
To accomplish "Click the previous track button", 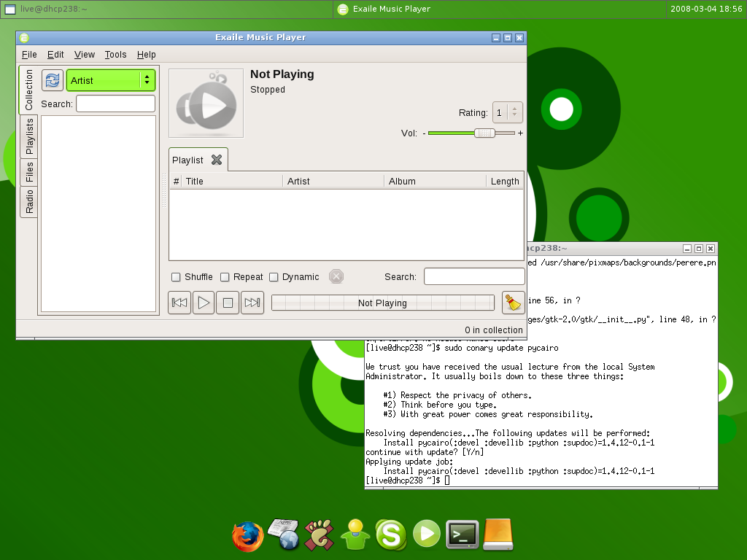I will (x=179, y=303).
